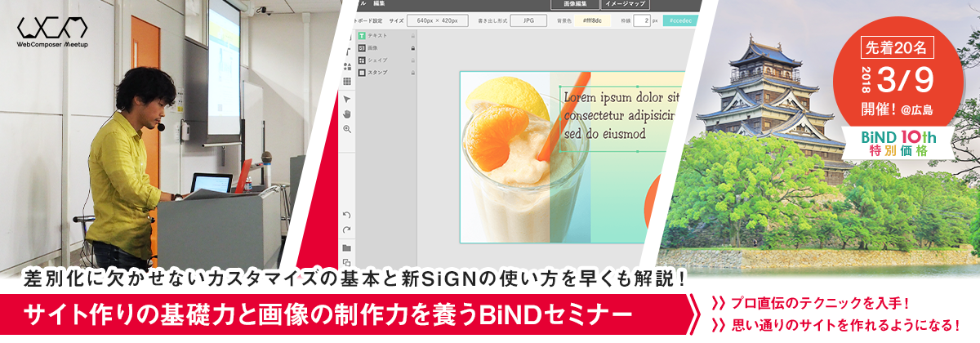This screenshot has width=980, height=343.
Task: Click the green T text layer icon
Action: point(362,37)
